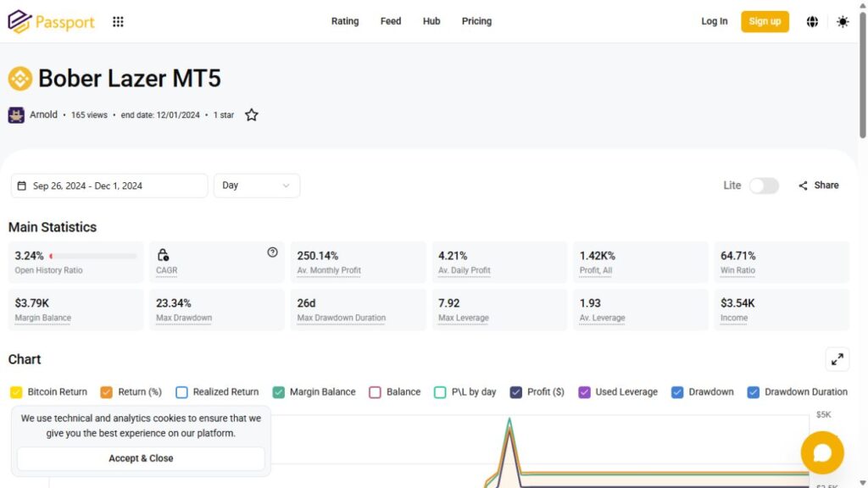Click the Open History Ratio progress bar

point(92,256)
